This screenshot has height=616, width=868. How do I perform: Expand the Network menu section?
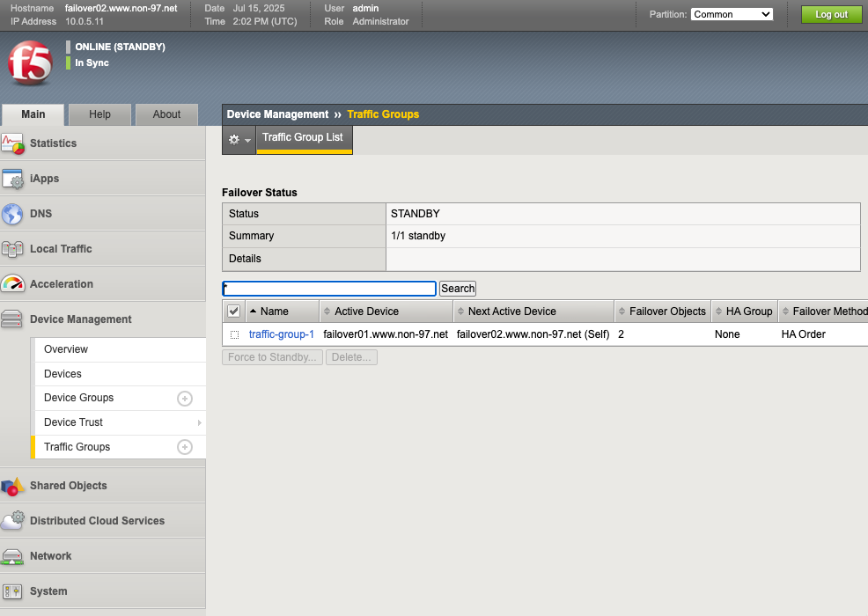pos(103,556)
